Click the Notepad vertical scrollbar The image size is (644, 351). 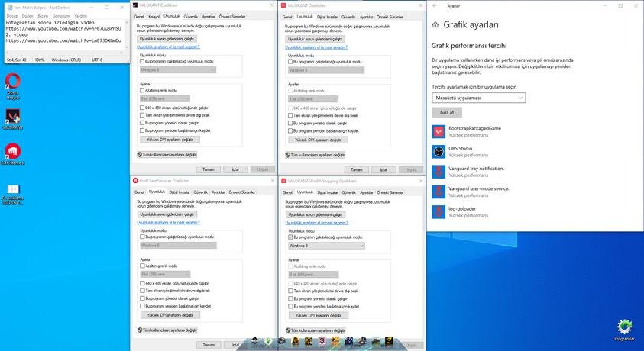(x=126, y=35)
